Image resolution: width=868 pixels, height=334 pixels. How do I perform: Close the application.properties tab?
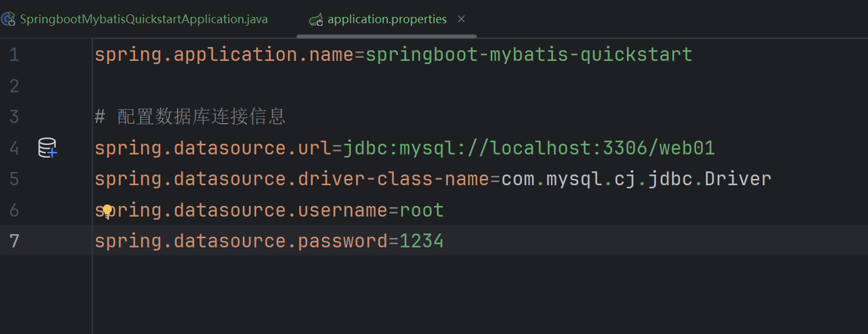tap(461, 19)
